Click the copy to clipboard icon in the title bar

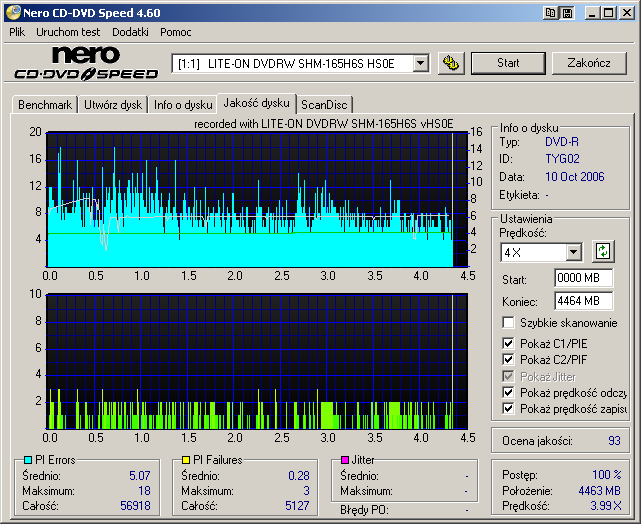tap(551, 13)
